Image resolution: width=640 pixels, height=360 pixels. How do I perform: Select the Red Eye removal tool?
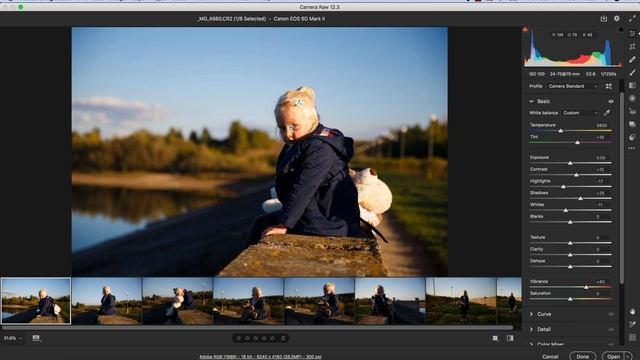632,111
